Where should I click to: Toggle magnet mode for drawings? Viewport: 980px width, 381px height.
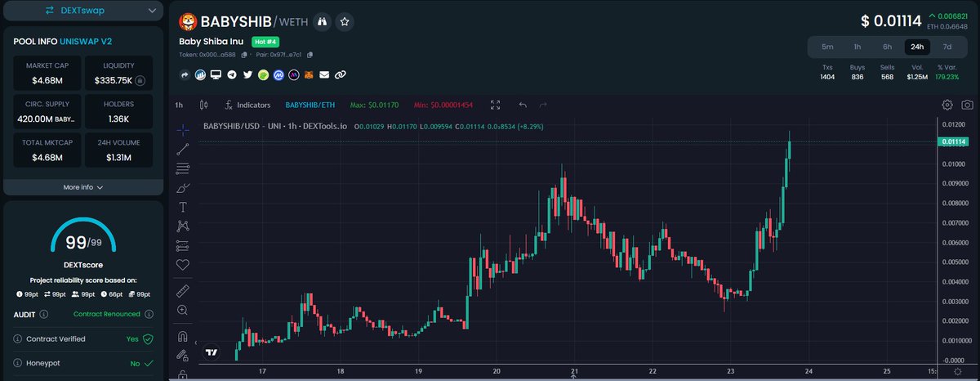coord(183,337)
